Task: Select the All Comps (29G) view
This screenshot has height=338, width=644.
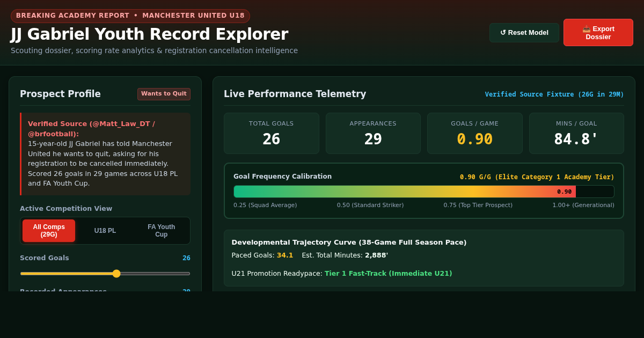Action: click(49, 231)
